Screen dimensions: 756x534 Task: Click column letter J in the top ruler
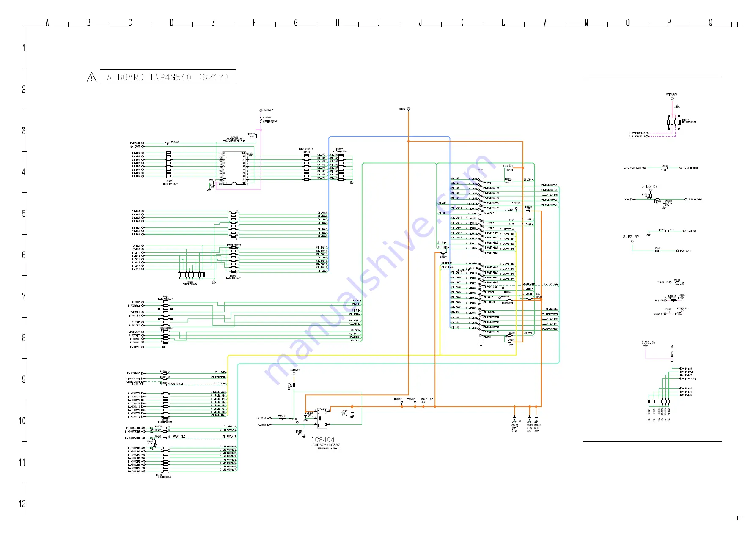[x=420, y=23]
